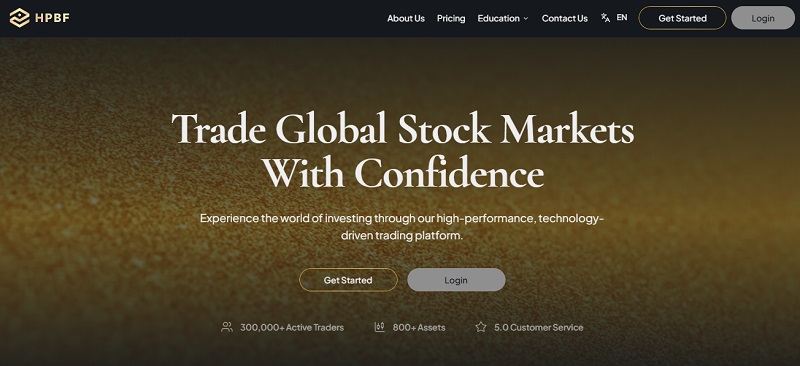Image resolution: width=800 pixels, height=366 pixels.
Task: Click the HPBF logo icon
Action: tap(19, 18)
